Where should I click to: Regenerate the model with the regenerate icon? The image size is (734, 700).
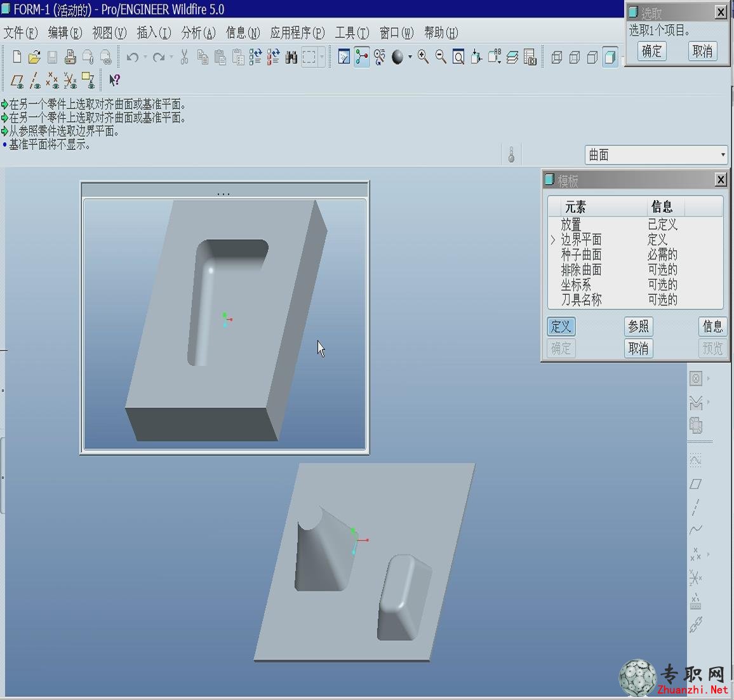[x=256, y=57]
